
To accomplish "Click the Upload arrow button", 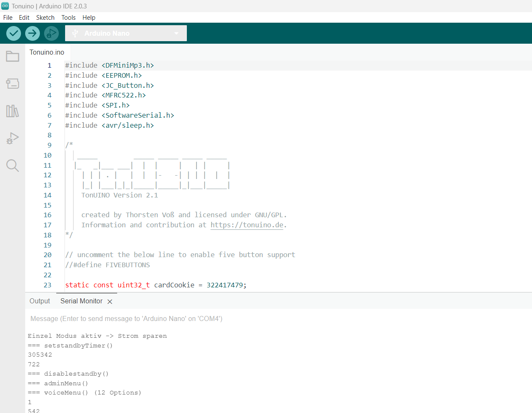I will (32, 33).
